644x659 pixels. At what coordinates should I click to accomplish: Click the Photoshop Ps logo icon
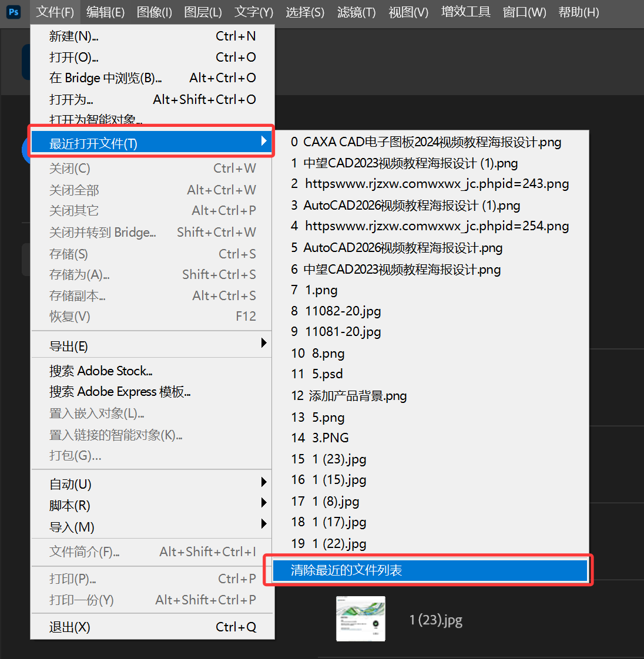(x=14, y=12)
